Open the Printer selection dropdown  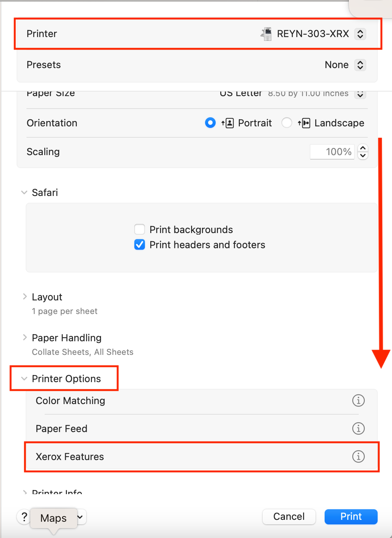(x=360, y=34)
